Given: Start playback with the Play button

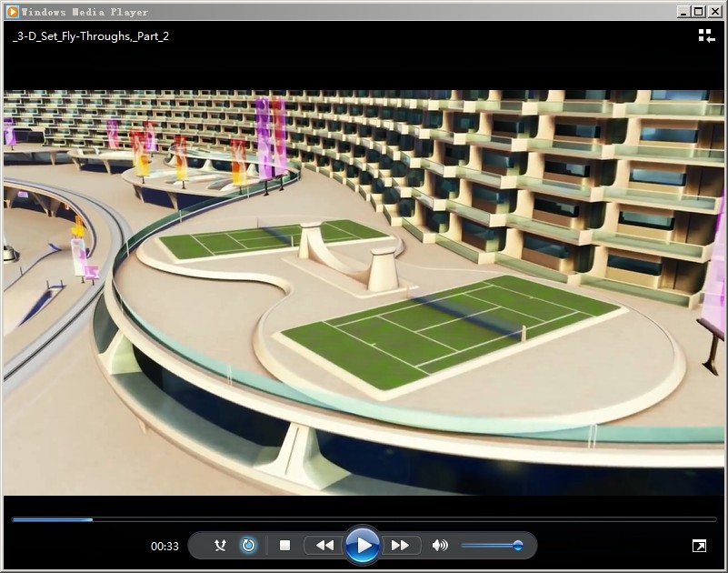Looking at the screenshot, I should click(363, 545).
